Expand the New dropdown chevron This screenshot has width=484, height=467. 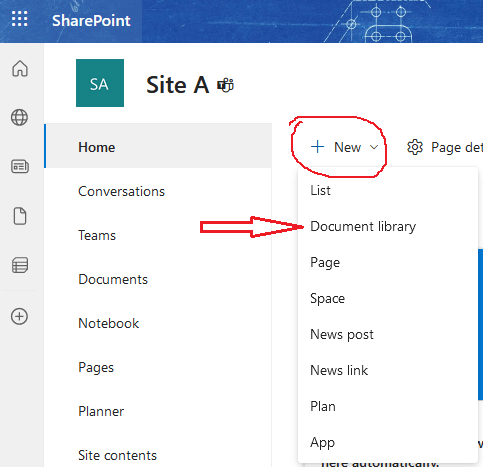(x=374, y=147)
